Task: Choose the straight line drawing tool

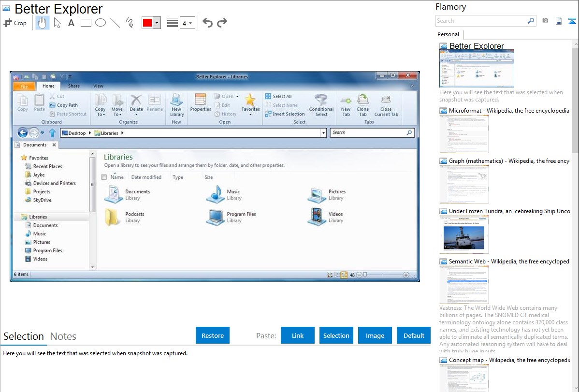Action: point(115,23)
